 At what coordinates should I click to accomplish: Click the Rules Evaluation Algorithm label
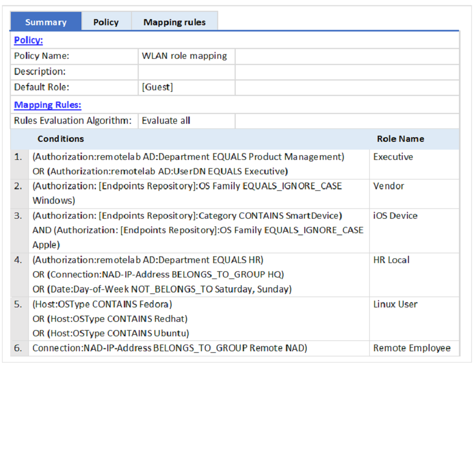[73, 121]
